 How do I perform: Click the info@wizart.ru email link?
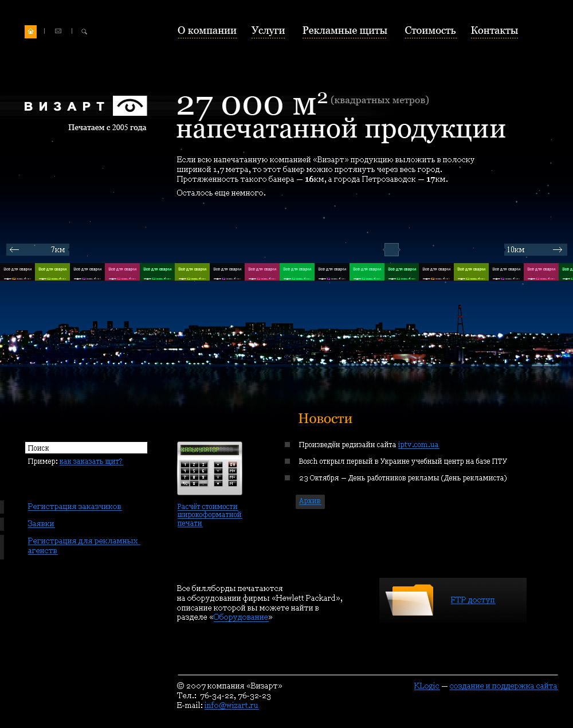tap(231, 706)
